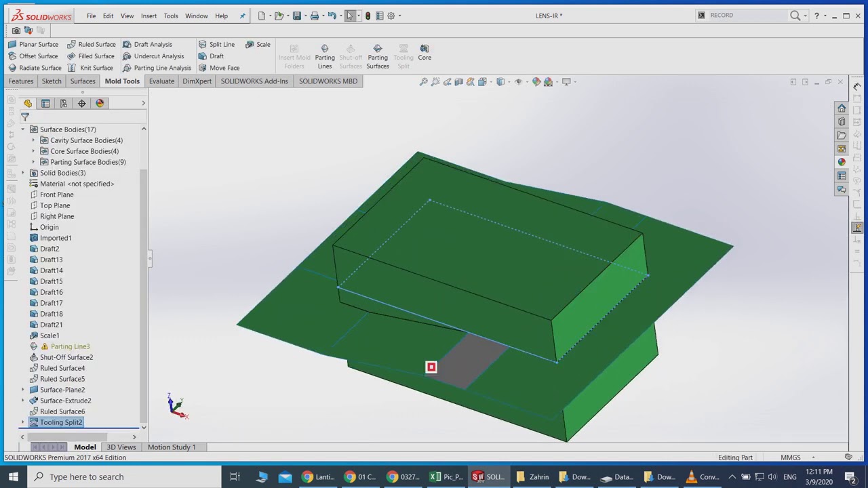Click the Zoom to Area icon
Viewport: 868px width, 488px height.
[x=435, y=82]
